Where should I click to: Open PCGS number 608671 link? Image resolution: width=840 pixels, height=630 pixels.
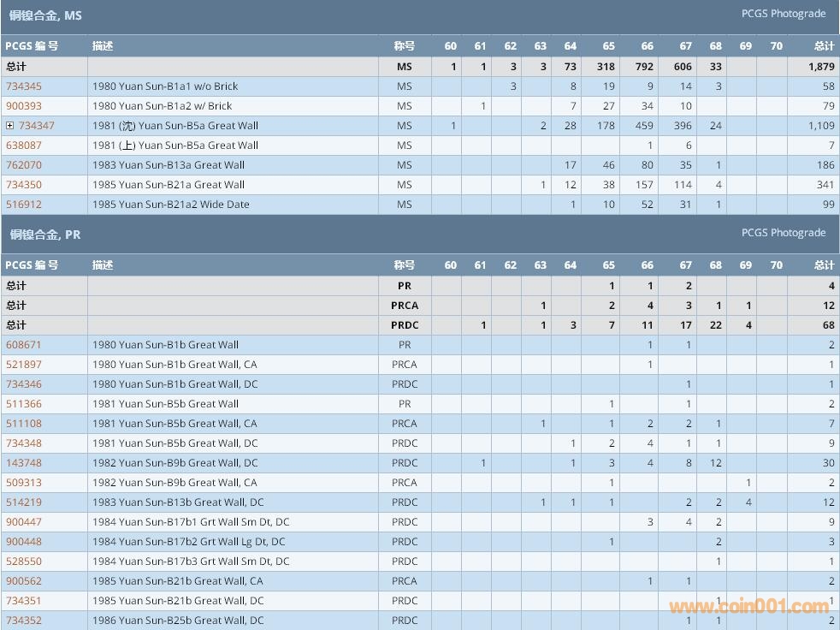(24, 345)
